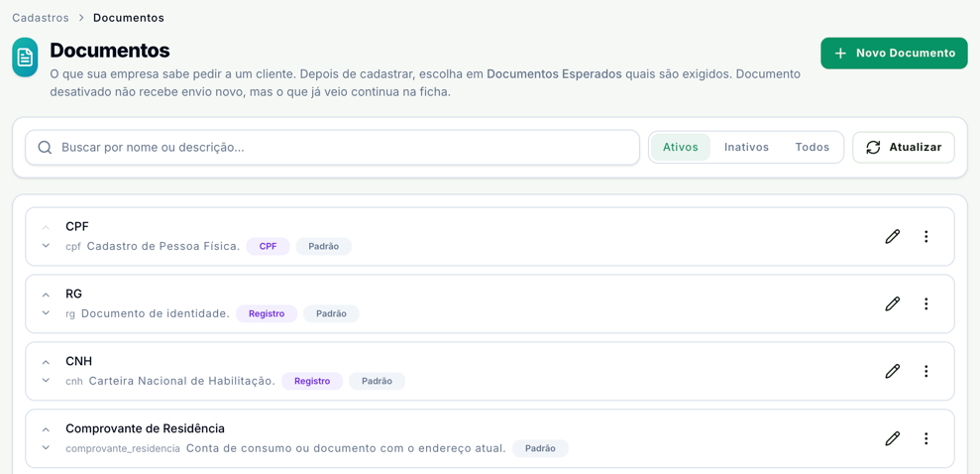This screenshot has height=474, width=980.
Task: Click the search magnifier icon
Action: coord(45,148)
